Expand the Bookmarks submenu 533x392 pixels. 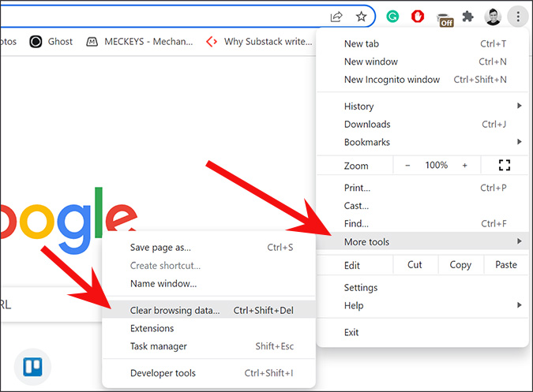433,142
